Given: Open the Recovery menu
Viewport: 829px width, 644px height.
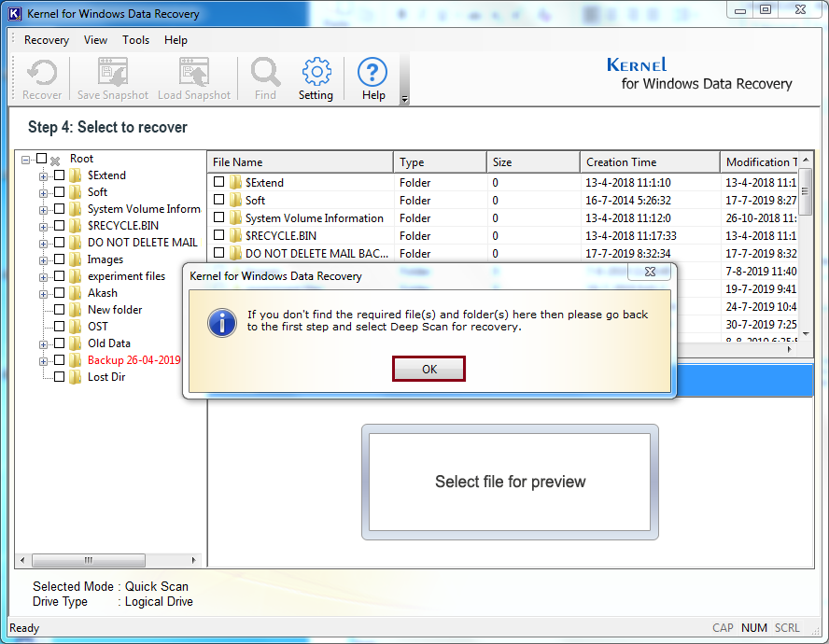Looking at the screenshot, I should 47,40.
